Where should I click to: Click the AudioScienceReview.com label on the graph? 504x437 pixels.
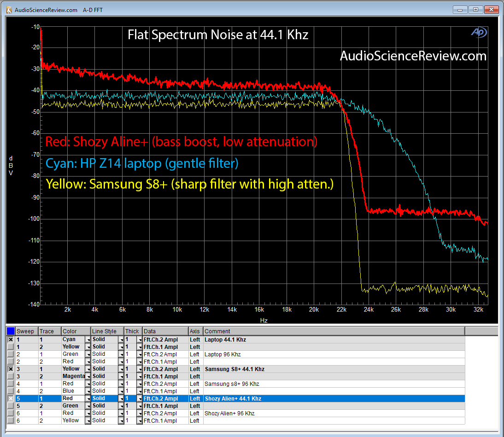tap(413, 56)
